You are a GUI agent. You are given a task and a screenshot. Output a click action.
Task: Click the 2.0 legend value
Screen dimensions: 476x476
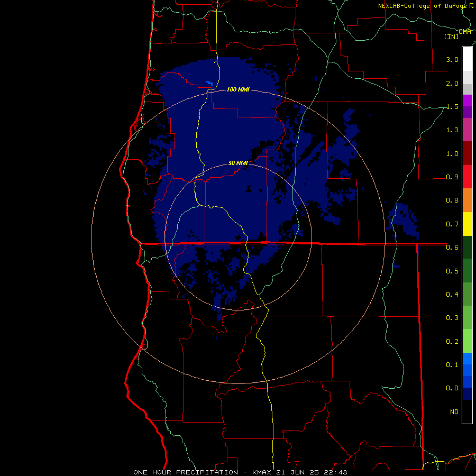pos(452,83)
